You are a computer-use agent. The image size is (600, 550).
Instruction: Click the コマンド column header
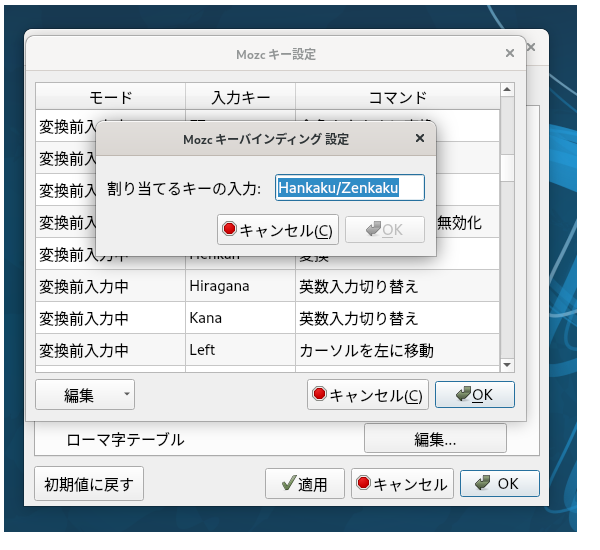398,97
